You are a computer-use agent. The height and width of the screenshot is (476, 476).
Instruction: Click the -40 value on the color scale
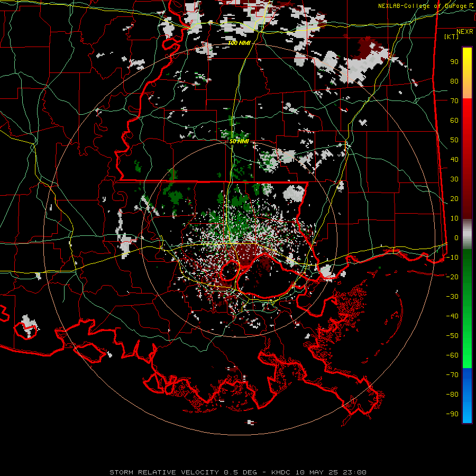coord(452,316)
